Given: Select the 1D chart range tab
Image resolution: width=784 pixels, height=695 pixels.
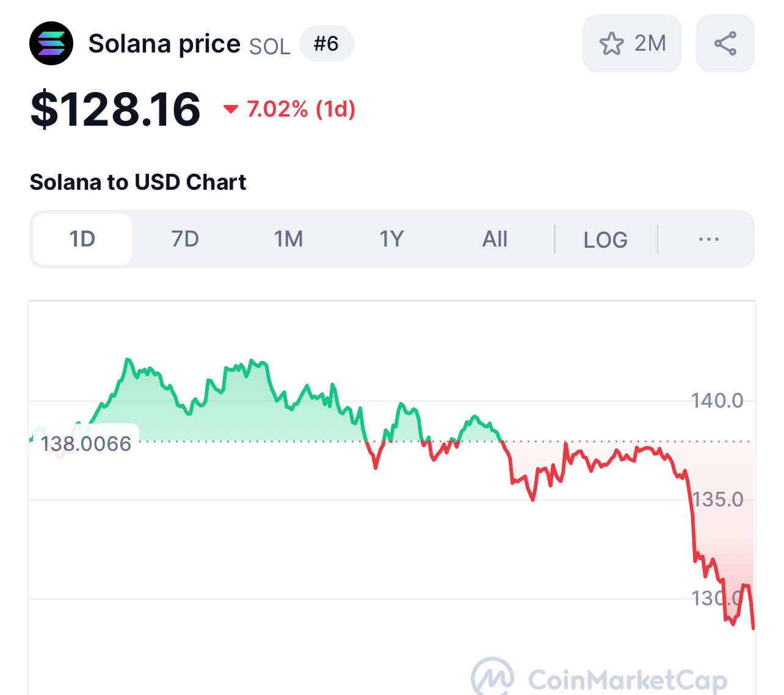Looking at the screenshot, I should pyautogui.click(x=82, y=239).
